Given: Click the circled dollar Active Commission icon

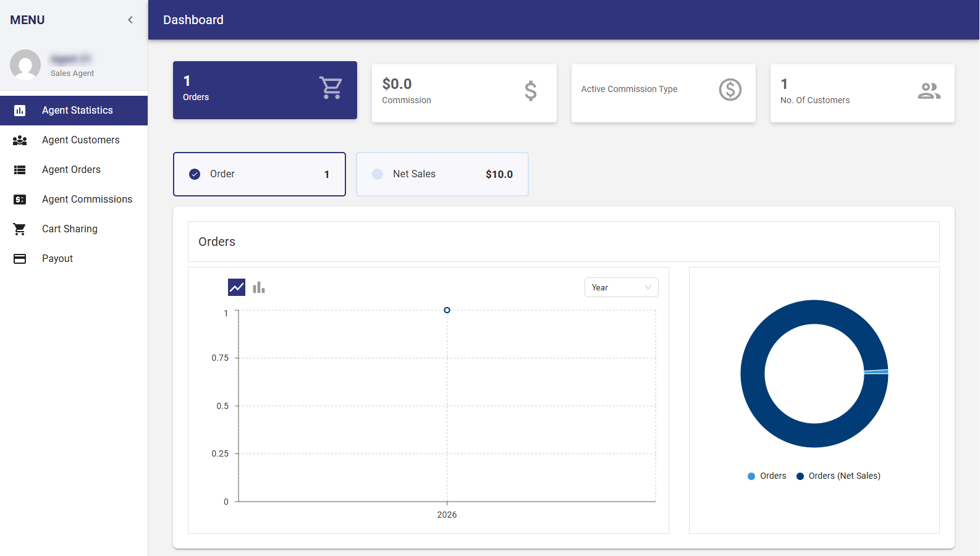Looking at the screenshot, I should tap(730, 90).
